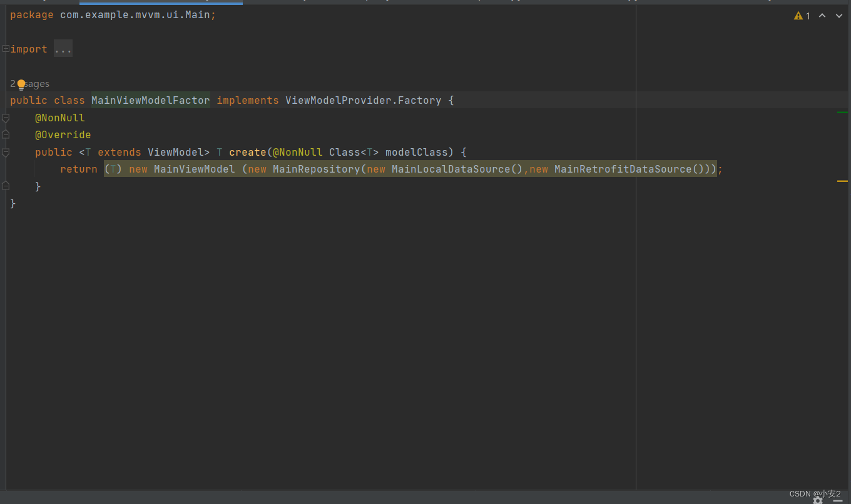Click the gutter icon beside the closing brace
Viewport: 851px width, 504px height.
pos(5,186)
